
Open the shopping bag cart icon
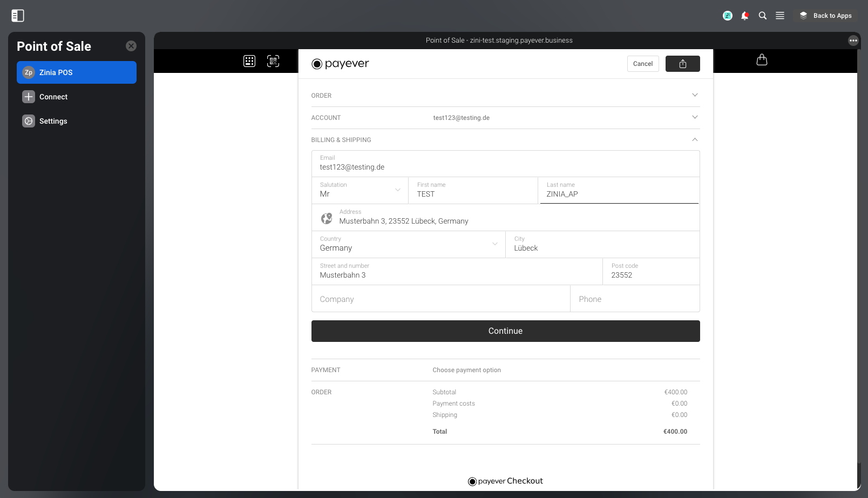(762, 60)
